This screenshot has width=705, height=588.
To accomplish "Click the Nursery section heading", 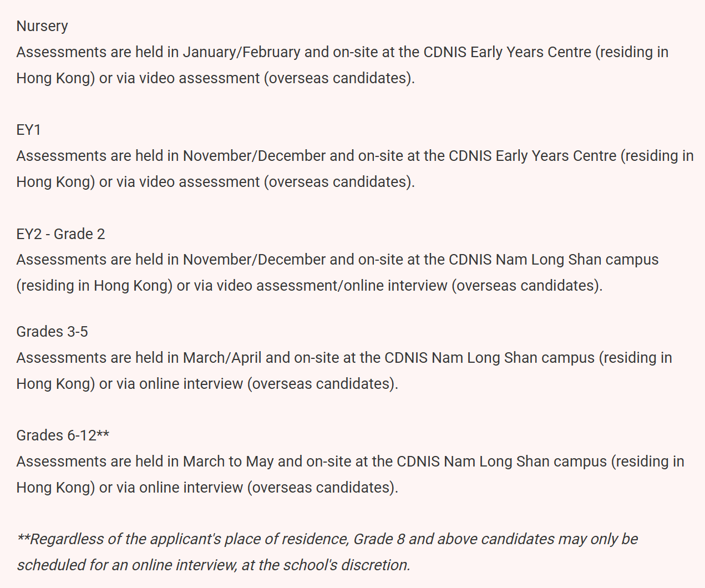I will tap(42, 26).
